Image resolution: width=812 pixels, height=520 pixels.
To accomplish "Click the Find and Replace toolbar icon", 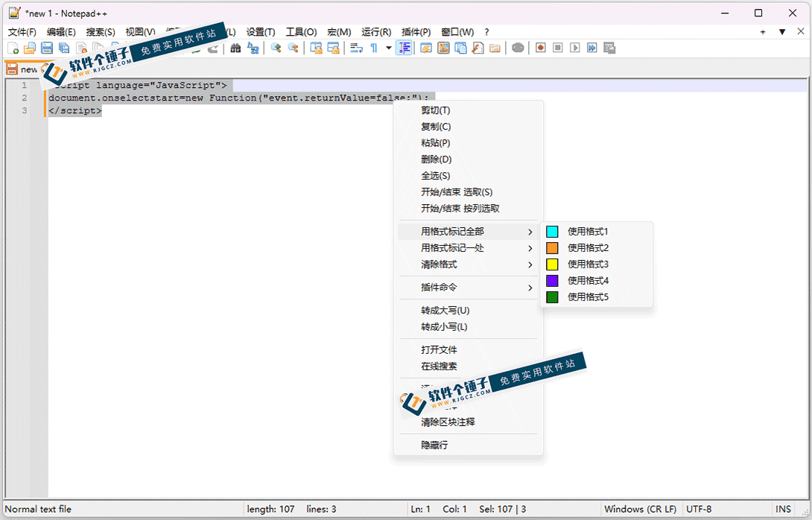I will click(x=253, y=48).
